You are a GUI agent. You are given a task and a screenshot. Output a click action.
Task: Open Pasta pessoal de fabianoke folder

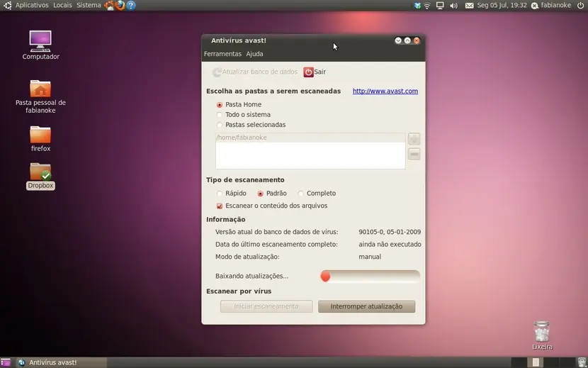coord(40,96)
